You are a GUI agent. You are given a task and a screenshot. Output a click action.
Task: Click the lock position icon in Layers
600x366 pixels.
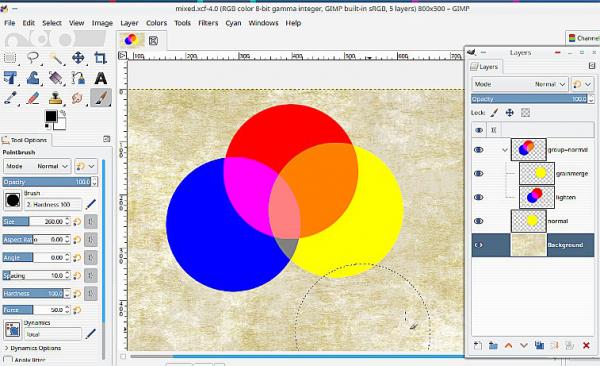509,113
